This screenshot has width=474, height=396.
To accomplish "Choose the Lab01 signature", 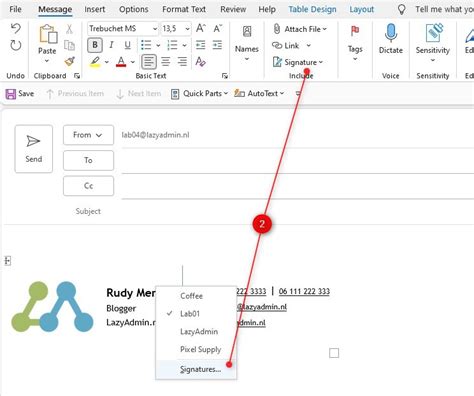I will pos(196,314).
